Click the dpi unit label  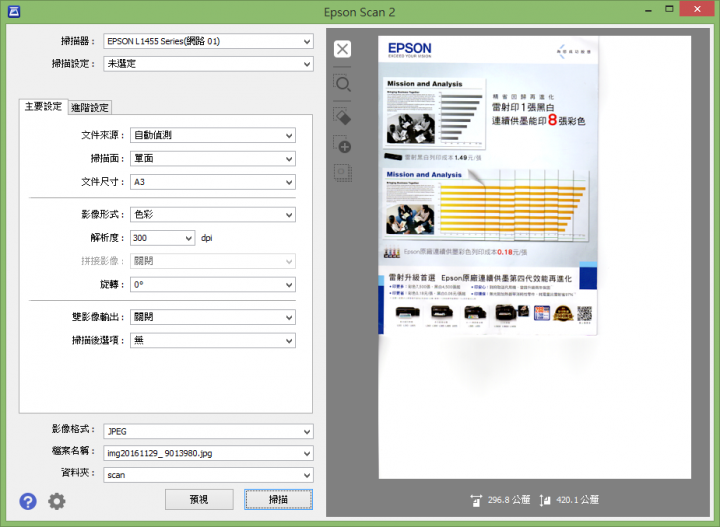click(x=207, y=238)
